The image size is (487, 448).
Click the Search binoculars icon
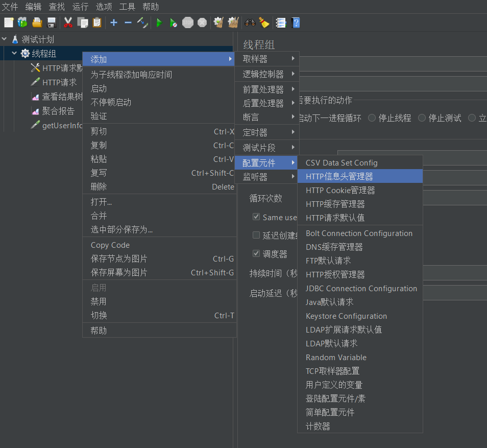250,22
